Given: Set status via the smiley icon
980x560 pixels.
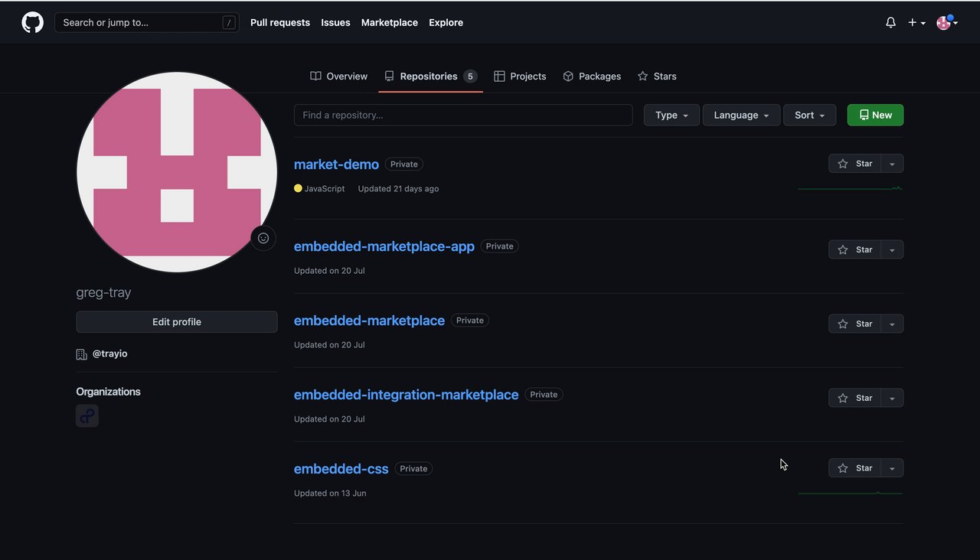Looking at the screenshot, I should (x=263, y=238).
